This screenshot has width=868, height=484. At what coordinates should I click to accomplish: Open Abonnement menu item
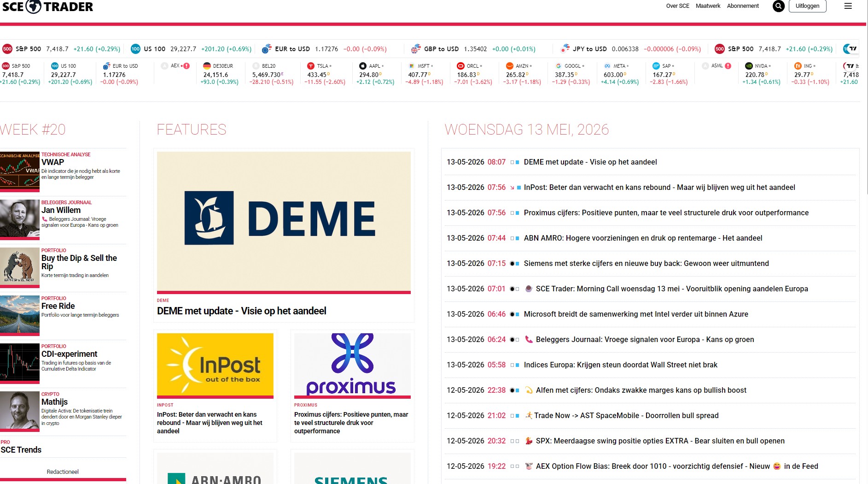[743, 6]
